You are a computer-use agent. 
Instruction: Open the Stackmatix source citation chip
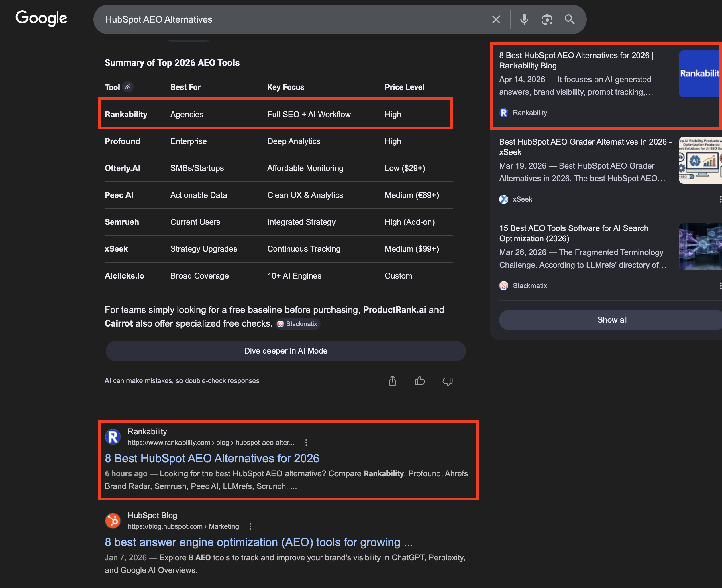[298, 324]
